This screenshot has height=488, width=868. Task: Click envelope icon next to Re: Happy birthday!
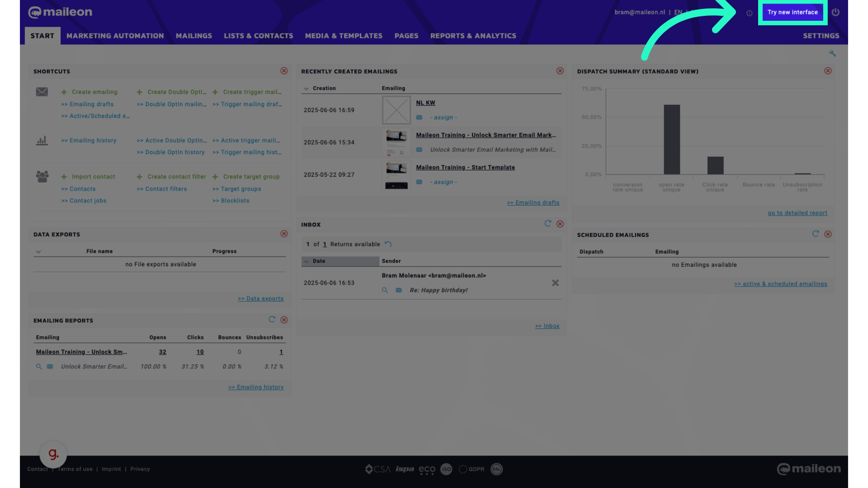(x=399, y=290)
